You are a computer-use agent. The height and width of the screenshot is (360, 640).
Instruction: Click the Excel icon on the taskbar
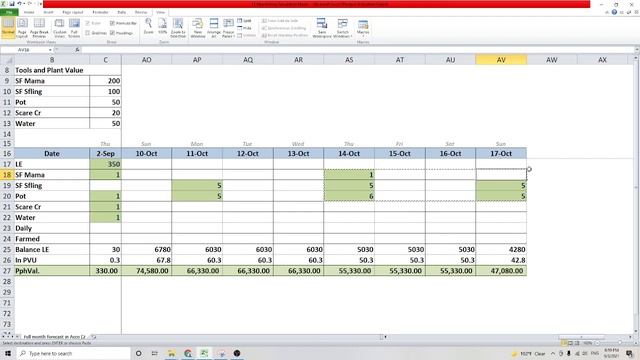coord(204,353)
